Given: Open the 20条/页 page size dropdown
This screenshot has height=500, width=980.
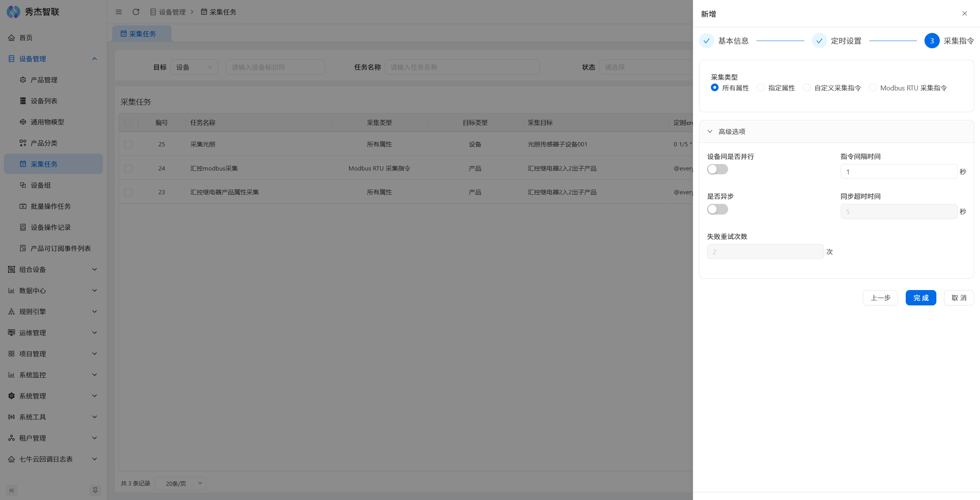Looking at the screenshot, I should 181,484.
